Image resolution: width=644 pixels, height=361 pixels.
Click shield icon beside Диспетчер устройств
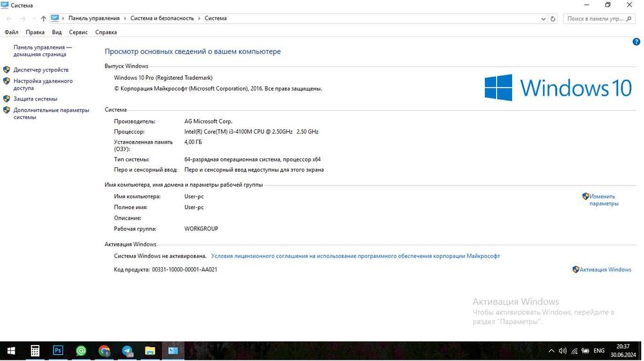point(6,69)
